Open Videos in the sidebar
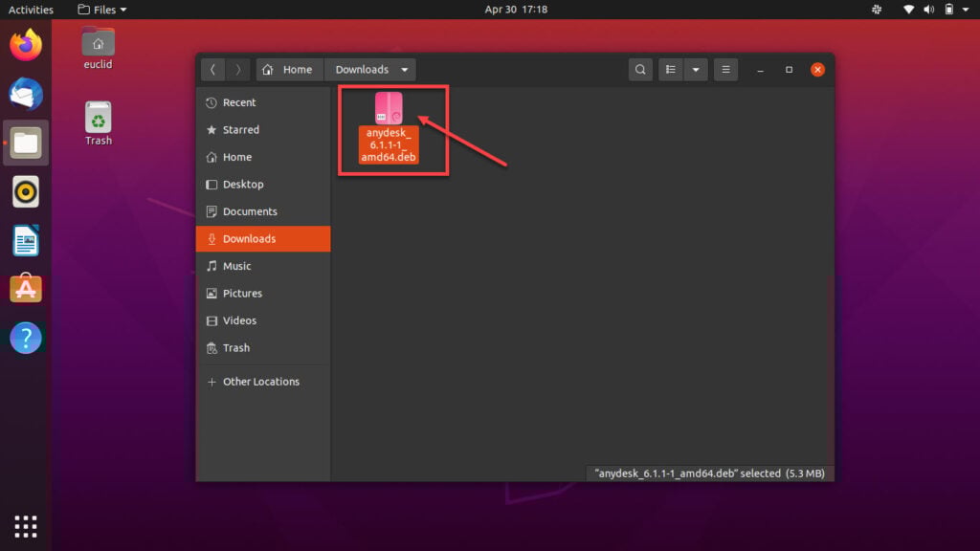Screen dimensions: 980x551 click(263, 320)
